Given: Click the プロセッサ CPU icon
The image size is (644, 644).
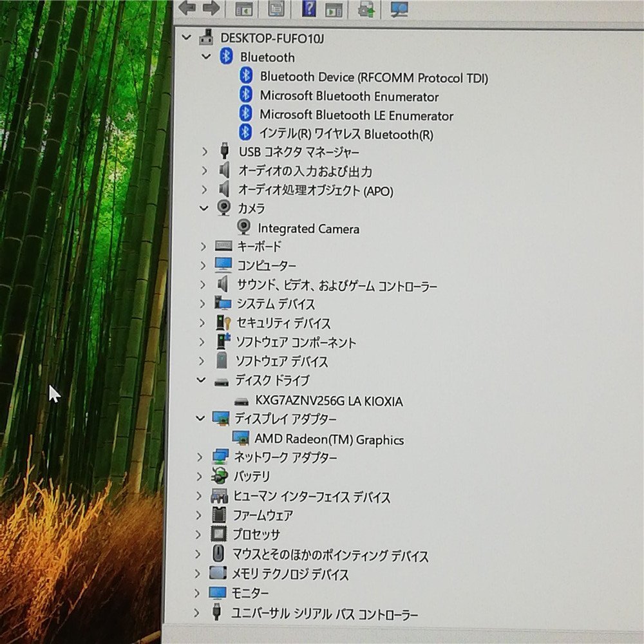Looking at the screenshot, I should [218, 533].
